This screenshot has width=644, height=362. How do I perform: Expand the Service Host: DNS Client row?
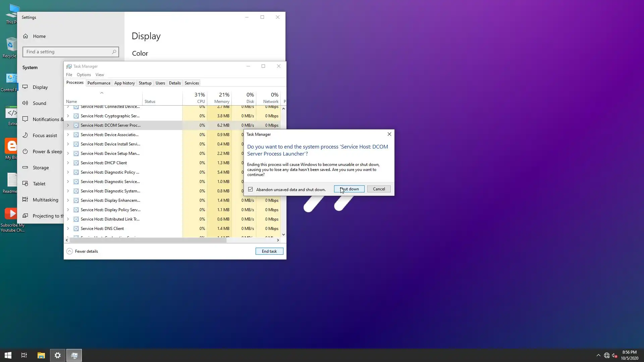coord(68,229)
